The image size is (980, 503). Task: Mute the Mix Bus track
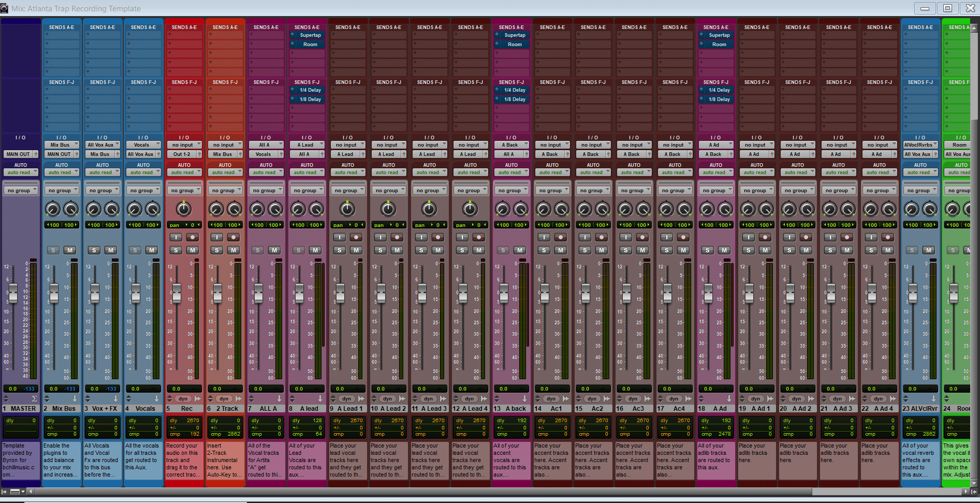click(x=70, y=250)
